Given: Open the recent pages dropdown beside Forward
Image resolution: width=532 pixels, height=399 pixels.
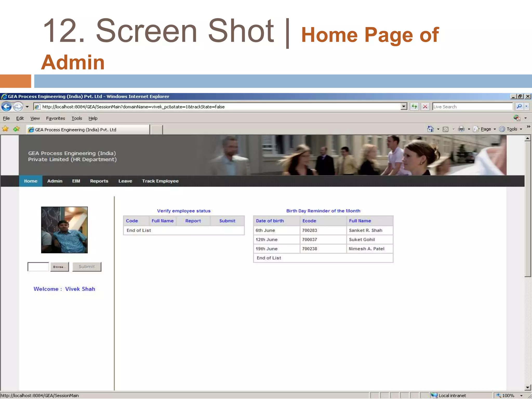Looking at the screenshot, I should click(27, 107).
